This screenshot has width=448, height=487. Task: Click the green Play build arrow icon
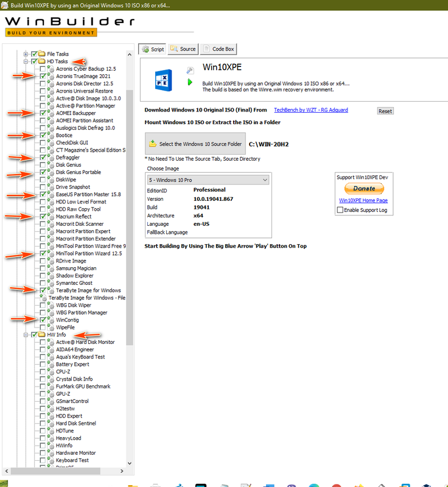(190, 82)
